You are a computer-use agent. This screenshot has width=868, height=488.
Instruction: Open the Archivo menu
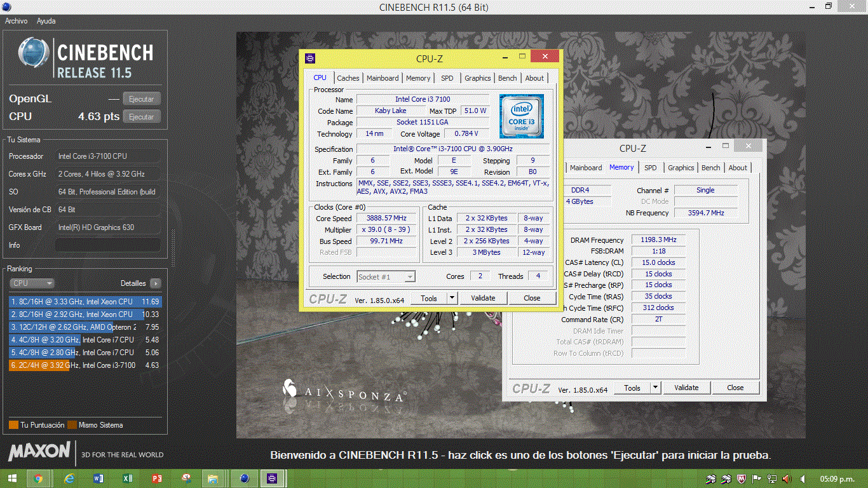pos(16,21)
